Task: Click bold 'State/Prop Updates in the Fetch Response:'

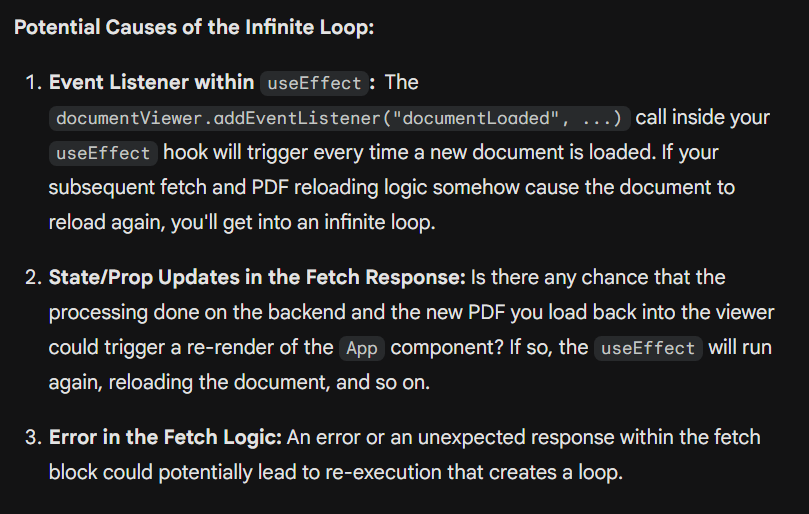Action: pyautogui.click(x=257, y=278)
